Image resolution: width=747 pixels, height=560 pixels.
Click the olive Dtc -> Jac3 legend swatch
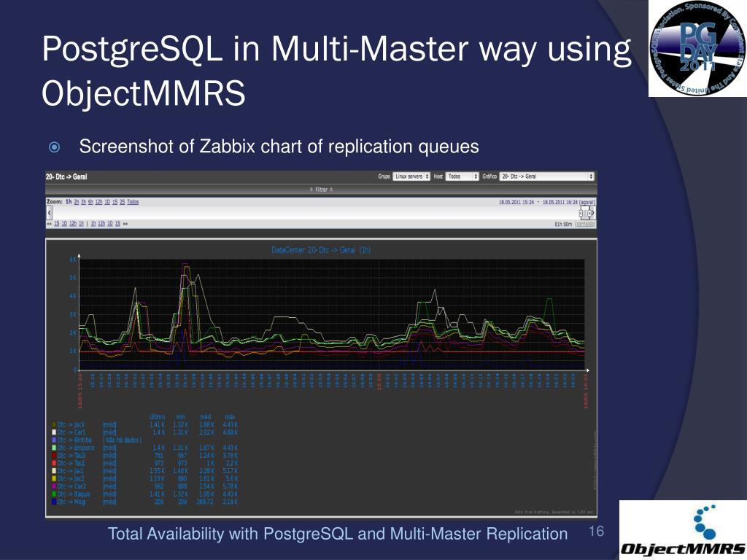pyautogui.click(x=54, y=425)
